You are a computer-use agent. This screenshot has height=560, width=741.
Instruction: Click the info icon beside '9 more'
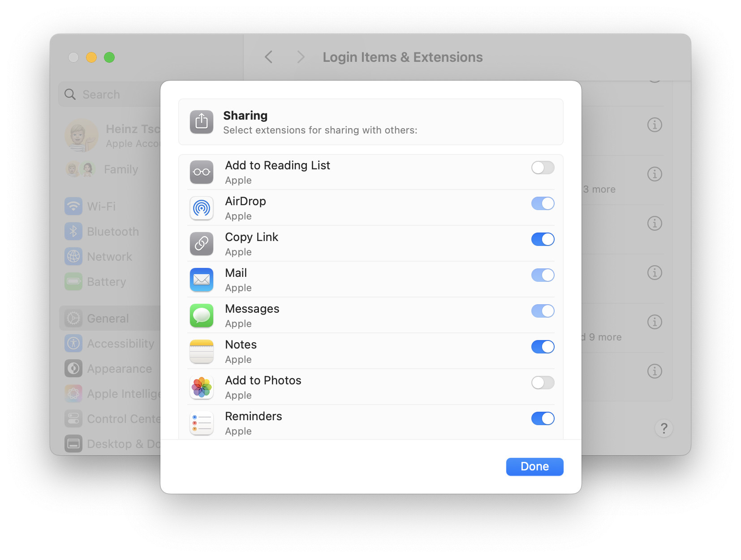pos(655,322)
